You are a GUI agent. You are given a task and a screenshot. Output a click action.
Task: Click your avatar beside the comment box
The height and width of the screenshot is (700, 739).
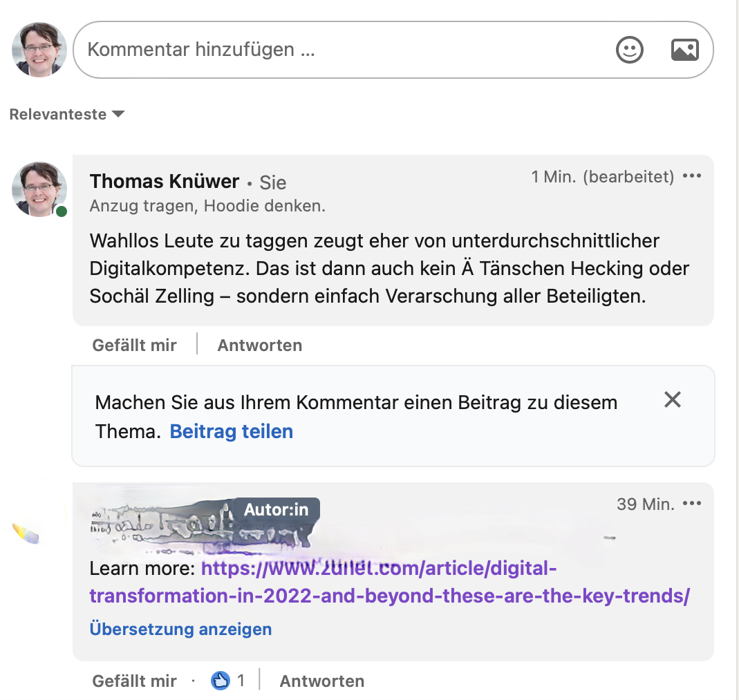pos(39,50)
